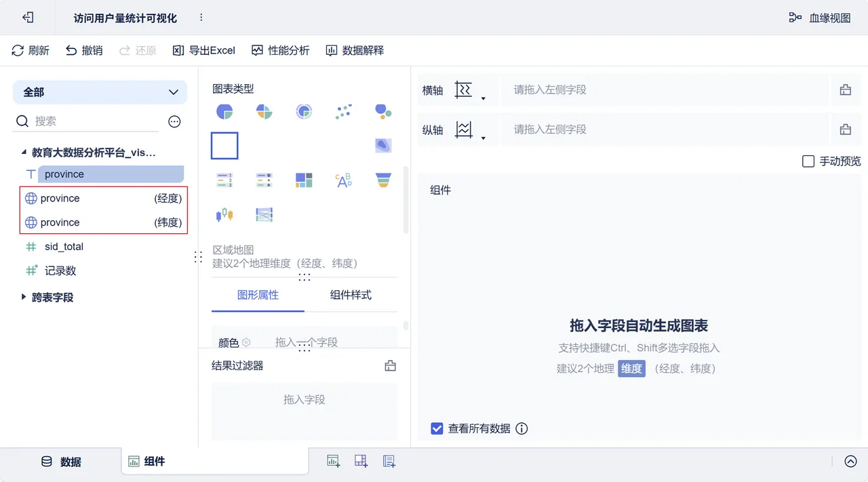The height and width of the screenshot is (482, 868).
Task: Click the 导出Excel export button
Action: [x=204, y=50]
